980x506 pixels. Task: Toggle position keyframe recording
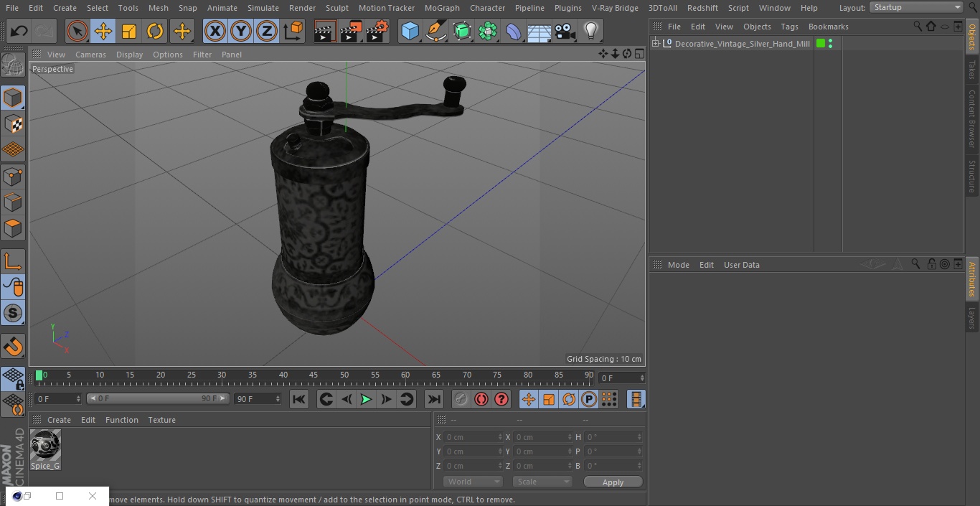pyautogui.click(x=529, y=399)
